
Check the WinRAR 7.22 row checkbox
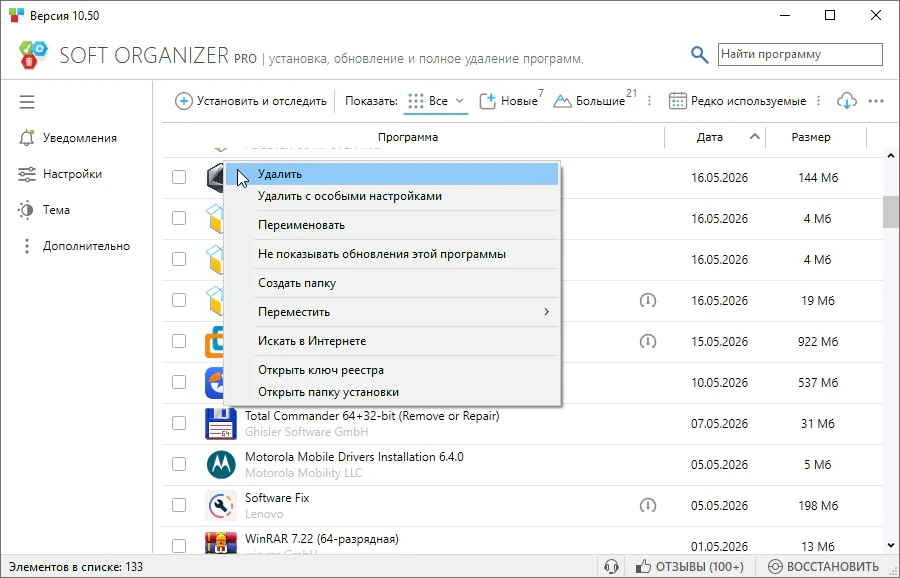179,546
